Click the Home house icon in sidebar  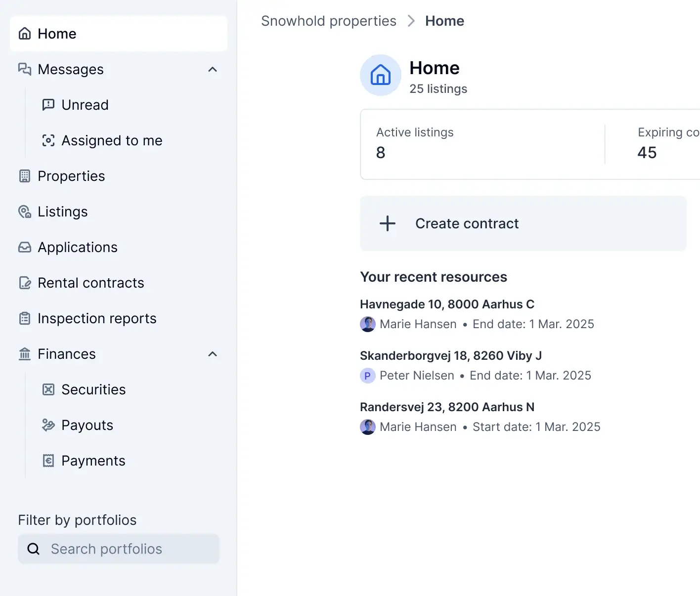tap(25, 34)
